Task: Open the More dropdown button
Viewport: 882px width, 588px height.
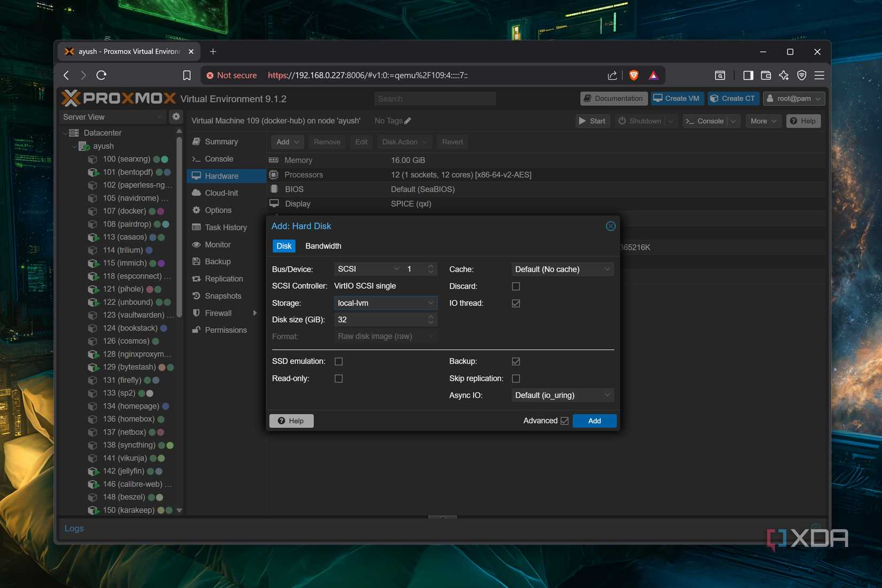Action: (x=763, y=121)
